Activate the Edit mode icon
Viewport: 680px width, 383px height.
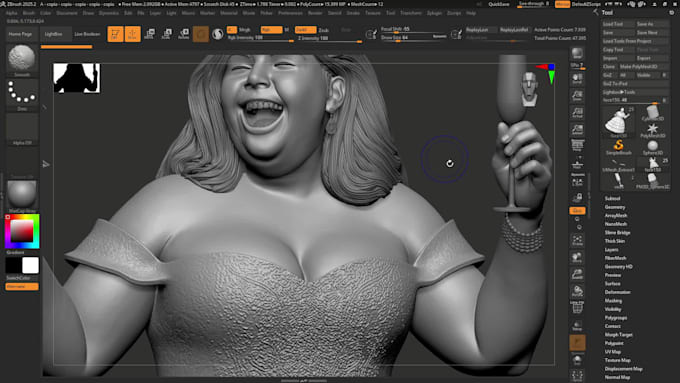tap(115, 34)
